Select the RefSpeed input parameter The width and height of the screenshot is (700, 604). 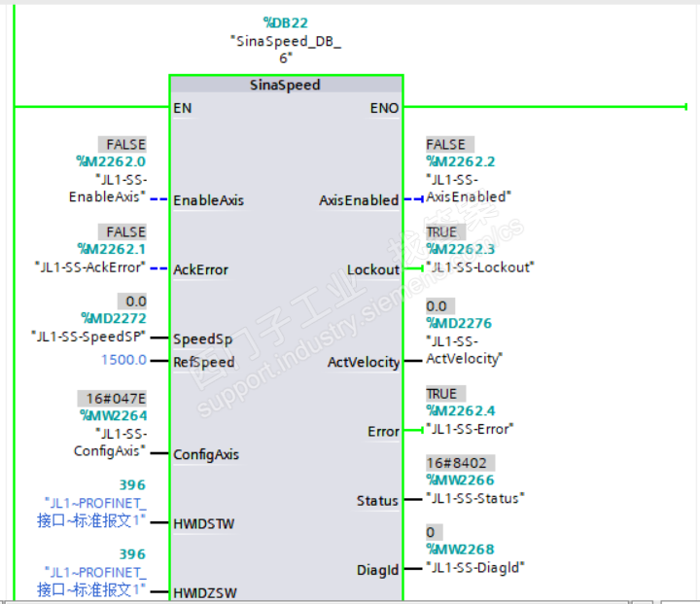[x=203, y=362]
